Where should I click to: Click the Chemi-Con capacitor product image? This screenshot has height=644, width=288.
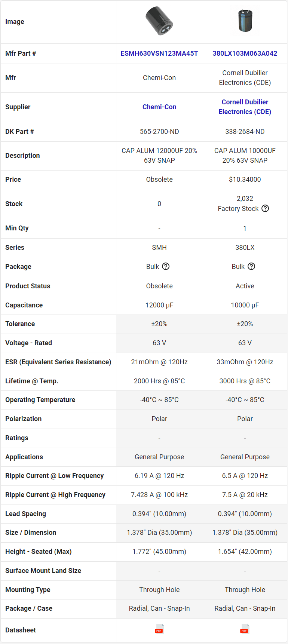click(x=159, y=21)
